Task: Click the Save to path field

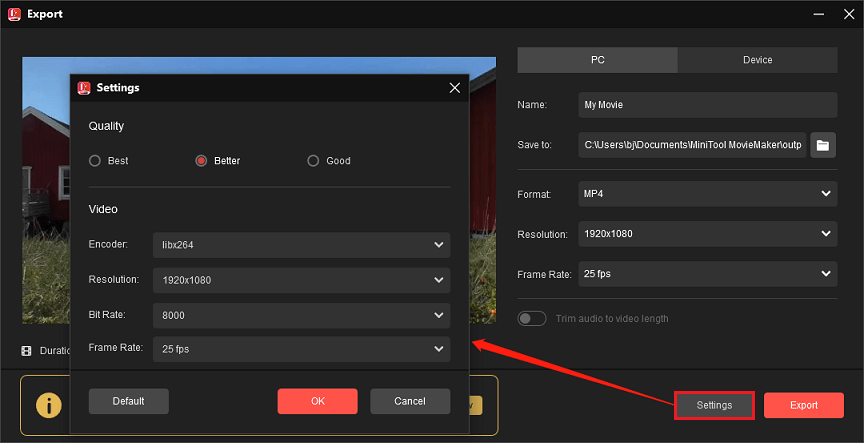Action: point(692,145)
